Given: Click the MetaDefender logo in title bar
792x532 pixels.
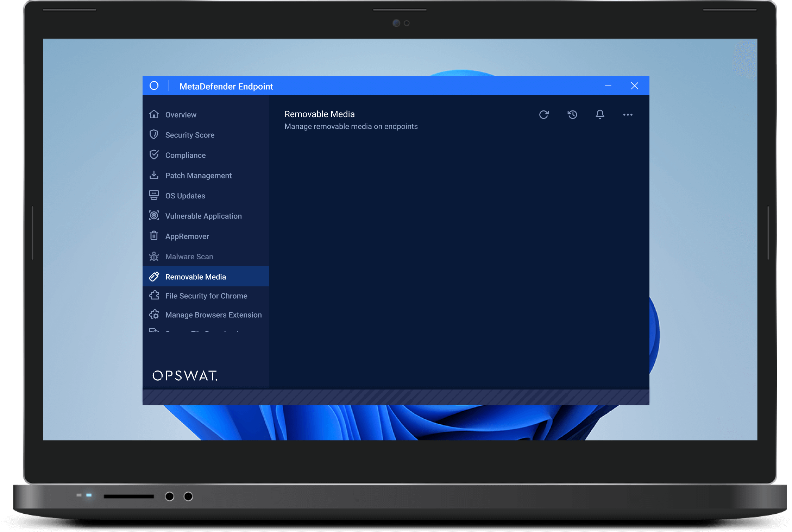Looking at the screenshot, I should pyautogui.click(x=154, y=85).
